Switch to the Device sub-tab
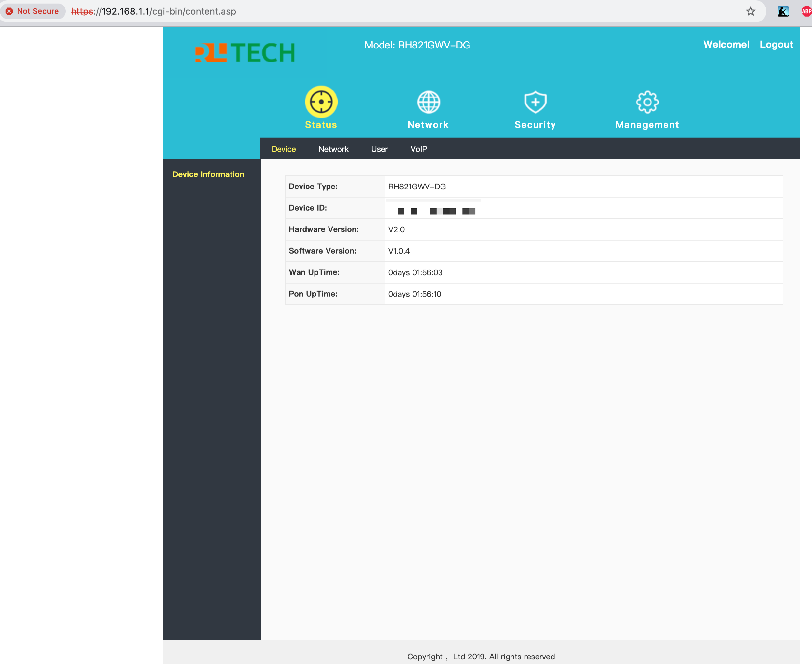 pyautogui.click(x=284, y=149)
